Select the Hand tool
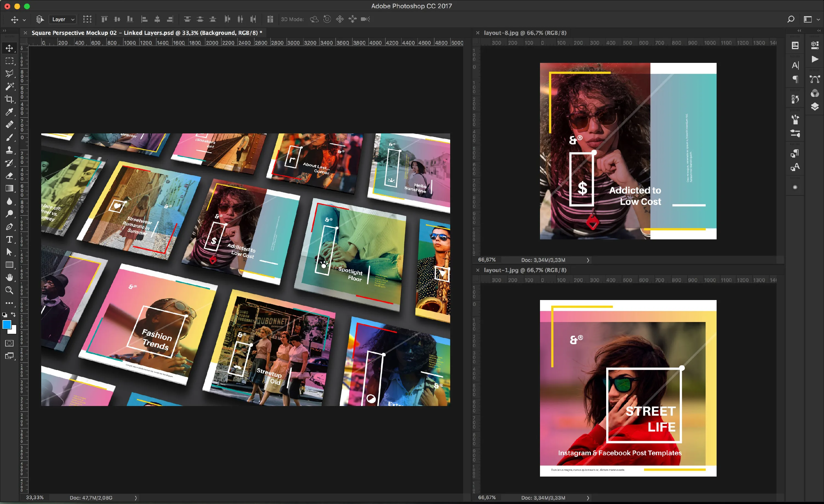 (9, 278)
